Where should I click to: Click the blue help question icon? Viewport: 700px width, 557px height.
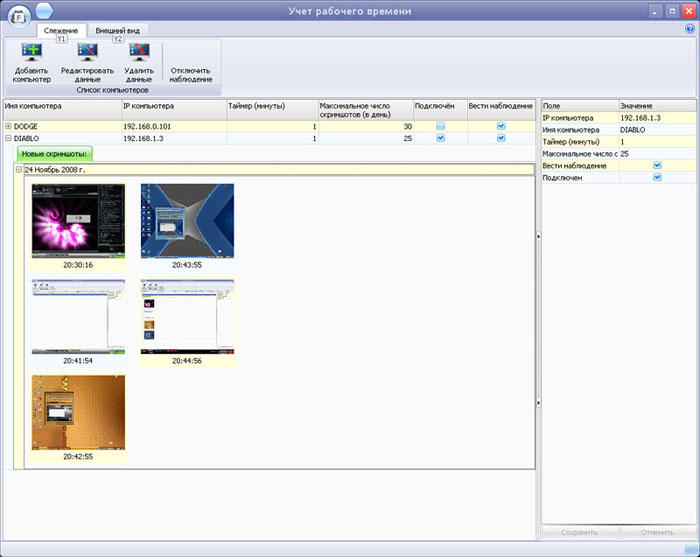[689, 30]
